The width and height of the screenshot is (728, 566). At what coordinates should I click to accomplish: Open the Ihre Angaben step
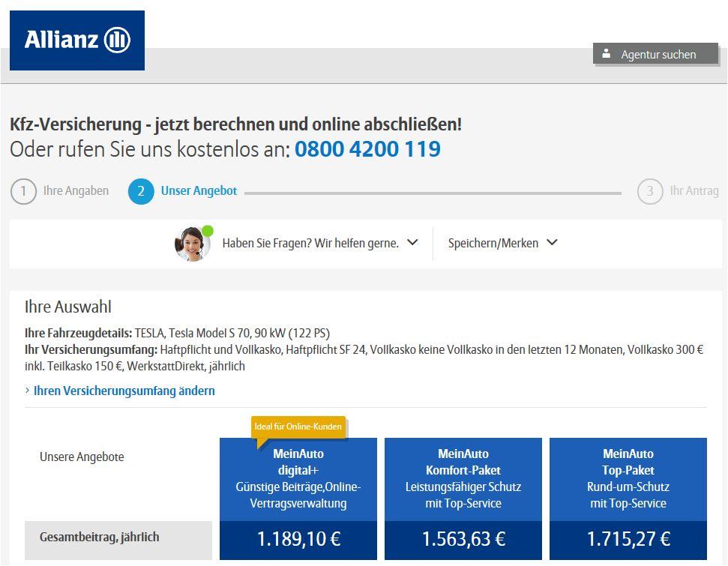tap(76, 191)
